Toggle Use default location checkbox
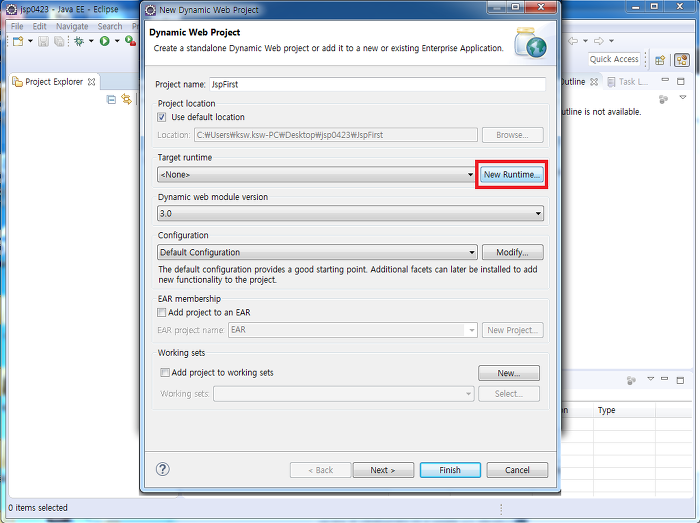The height and width of the screenshot is (523, 700). (162, 117)
